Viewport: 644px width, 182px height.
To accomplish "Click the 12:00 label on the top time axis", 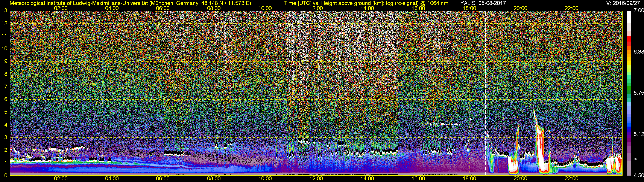I will pyautogui.click(x=316, y=8).
